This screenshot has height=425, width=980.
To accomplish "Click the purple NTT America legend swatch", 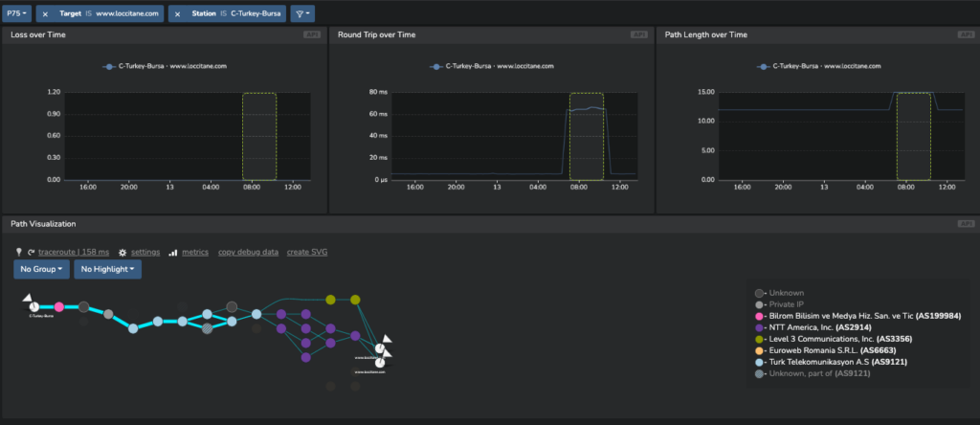I will (x=759, y=327).
